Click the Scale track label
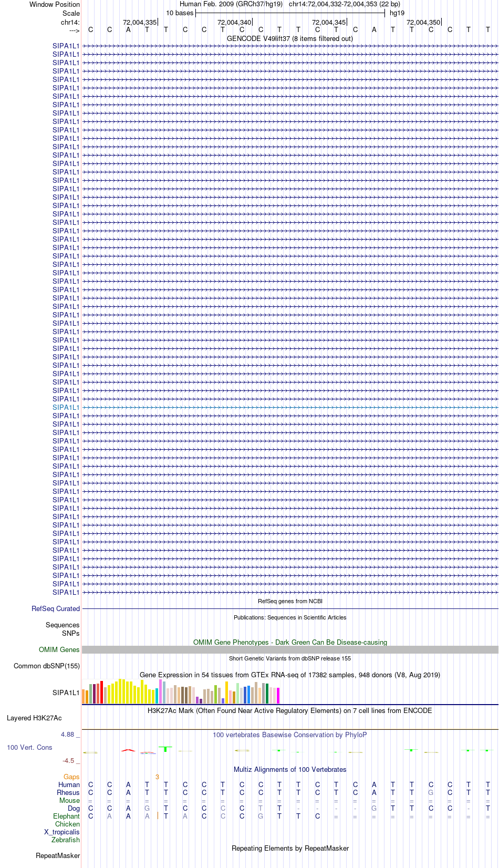The width and height of the screenshot is (499, 868). pos(71,13)
